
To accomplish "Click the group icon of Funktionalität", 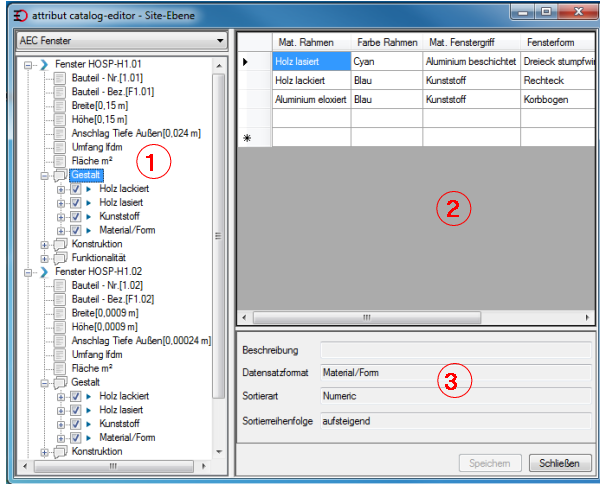I will [60, 258].
